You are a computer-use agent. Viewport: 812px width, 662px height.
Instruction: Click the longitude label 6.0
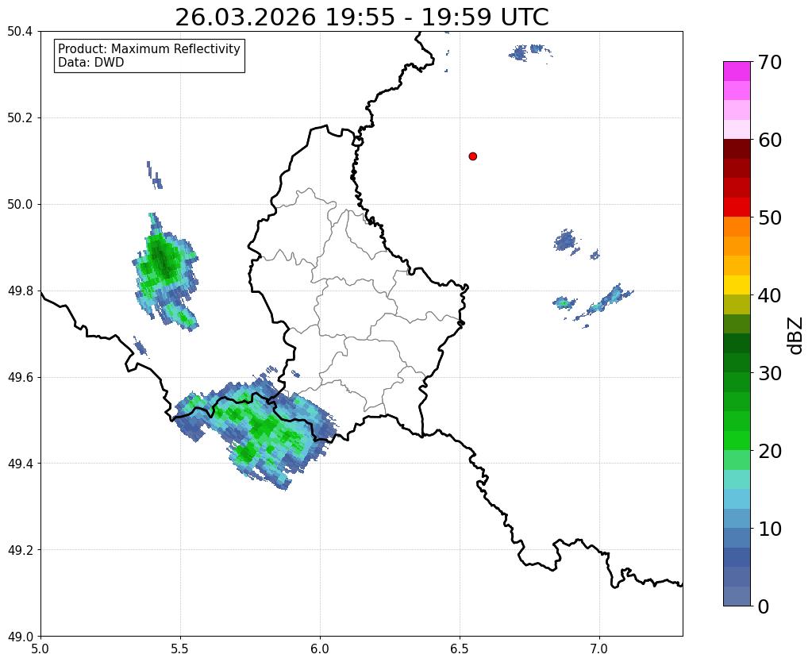(320, 649)
